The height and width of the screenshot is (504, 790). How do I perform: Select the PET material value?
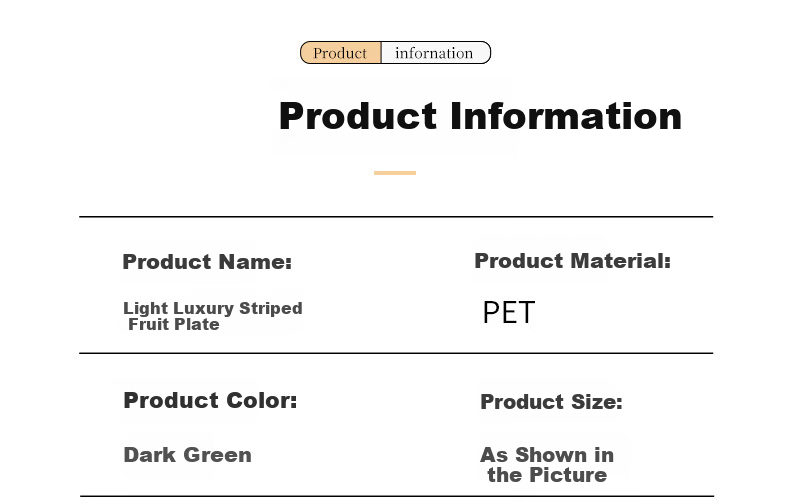pyautogui.click(x=509, y=312)
